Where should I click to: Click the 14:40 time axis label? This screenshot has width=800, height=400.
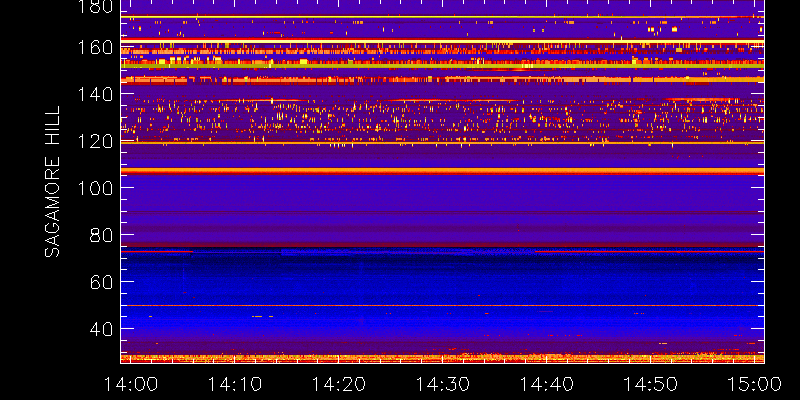click(546, 384)
